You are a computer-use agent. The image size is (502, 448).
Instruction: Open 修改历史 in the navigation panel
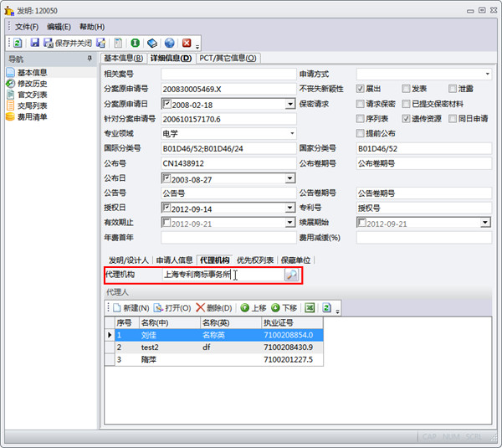click(x=33, y=84)
